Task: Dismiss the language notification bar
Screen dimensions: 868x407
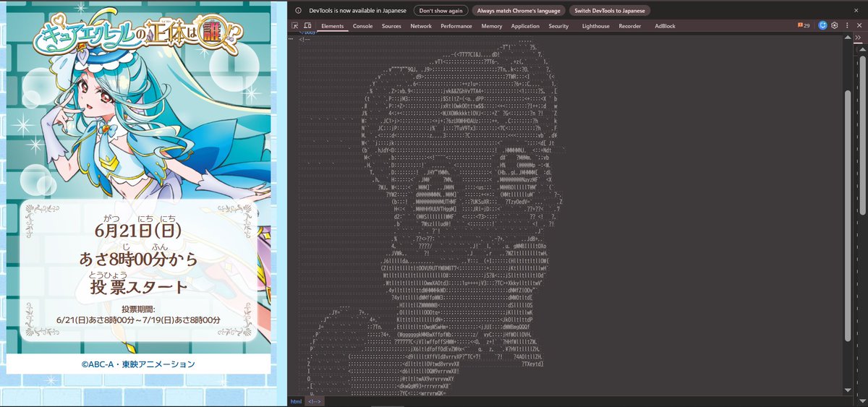Action: [855, 10]
